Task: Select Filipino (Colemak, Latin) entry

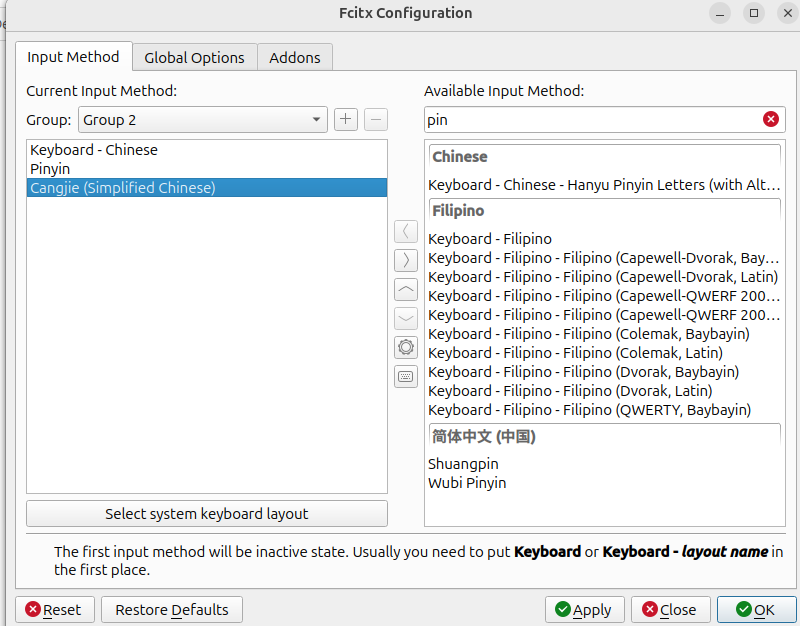Action: [x=605, y=353]
